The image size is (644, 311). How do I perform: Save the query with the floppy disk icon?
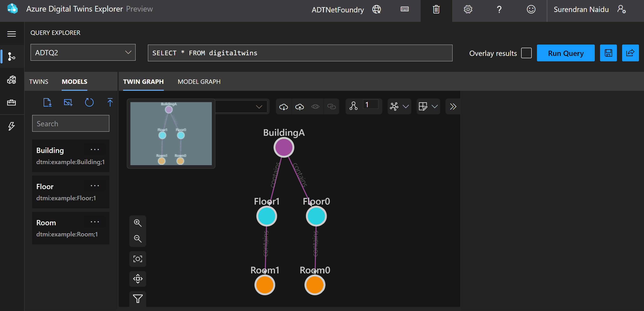point(608,53)
